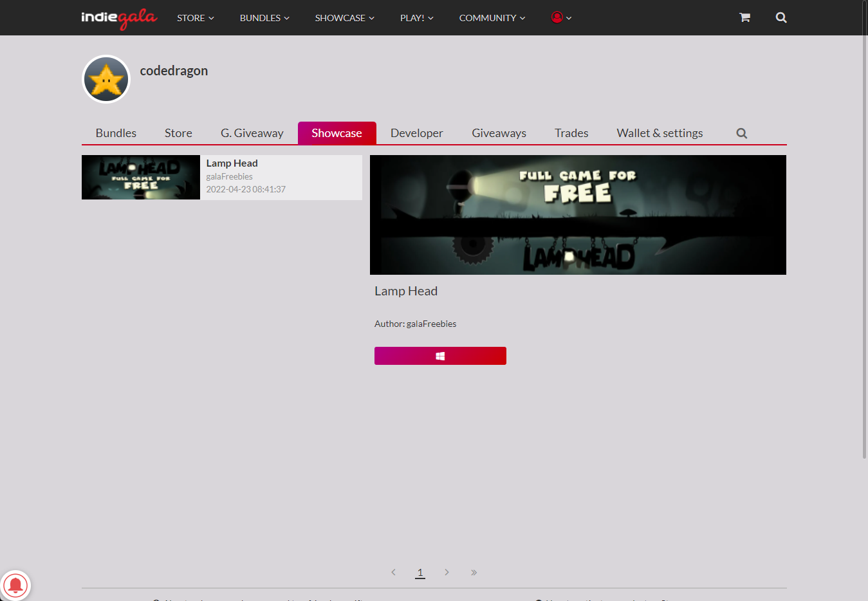Open site search from top bar

pyautogui.click(x=781, y=17)
